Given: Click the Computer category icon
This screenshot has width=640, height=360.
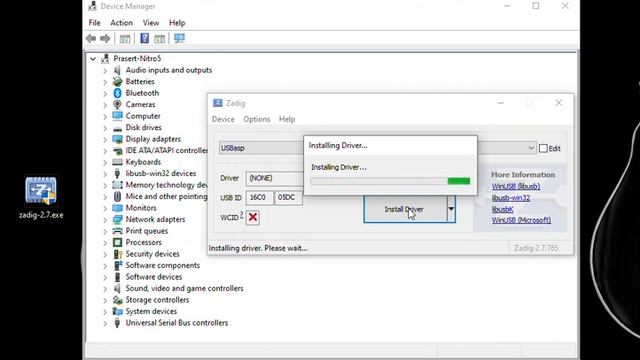Looking at the screenshot, I should [118, 116].
